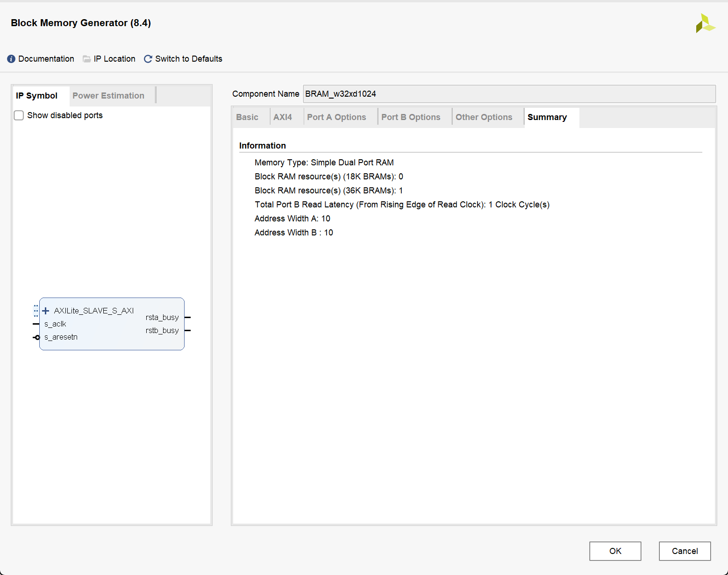This screenshot has width=728, height=575.
Task: Click the 36K BRAMs resource line
Action: (329, 191)
